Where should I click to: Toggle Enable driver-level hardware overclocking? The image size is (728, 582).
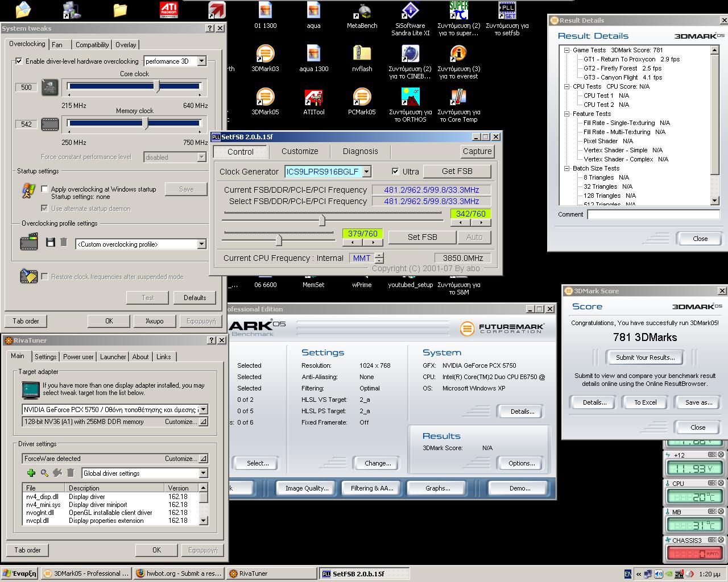click(19, 61)
